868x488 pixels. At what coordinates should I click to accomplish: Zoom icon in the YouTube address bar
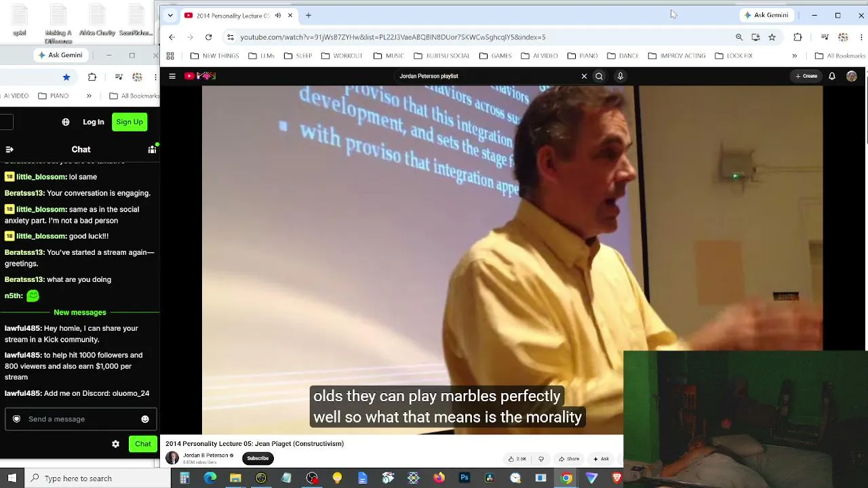pyautogui.click(x=739, y=37)
